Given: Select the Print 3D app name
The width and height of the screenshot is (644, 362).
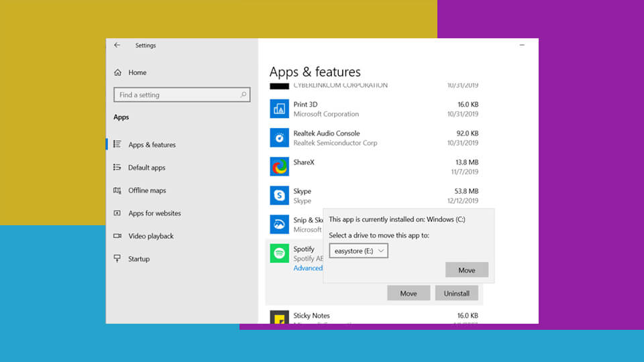Looking at the screenshot, I should point(305,105).
